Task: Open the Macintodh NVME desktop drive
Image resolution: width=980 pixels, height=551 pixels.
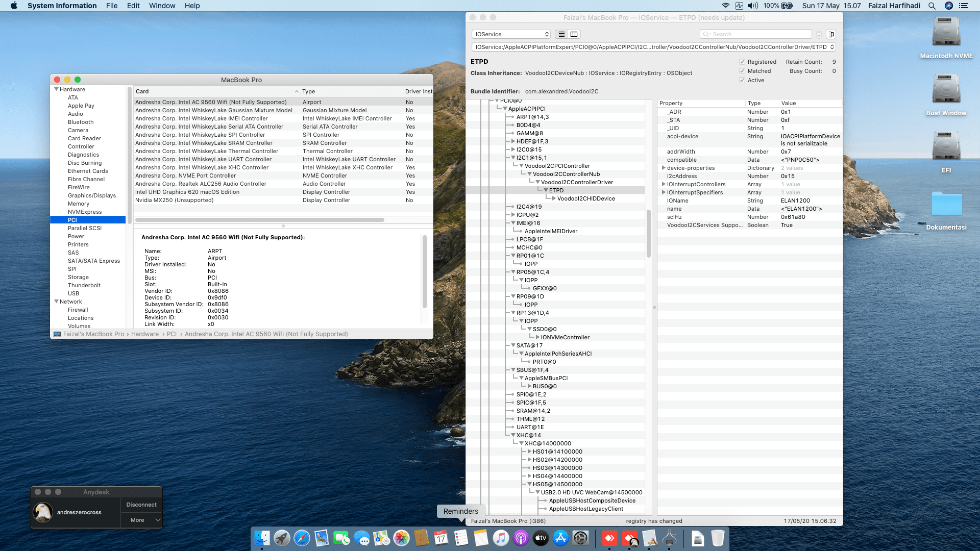Action: pos(946,38)
